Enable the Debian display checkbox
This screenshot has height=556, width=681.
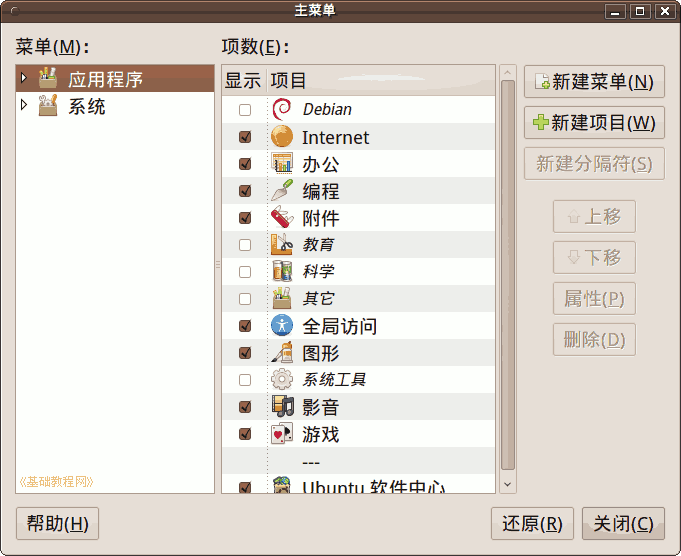point(245,110)
